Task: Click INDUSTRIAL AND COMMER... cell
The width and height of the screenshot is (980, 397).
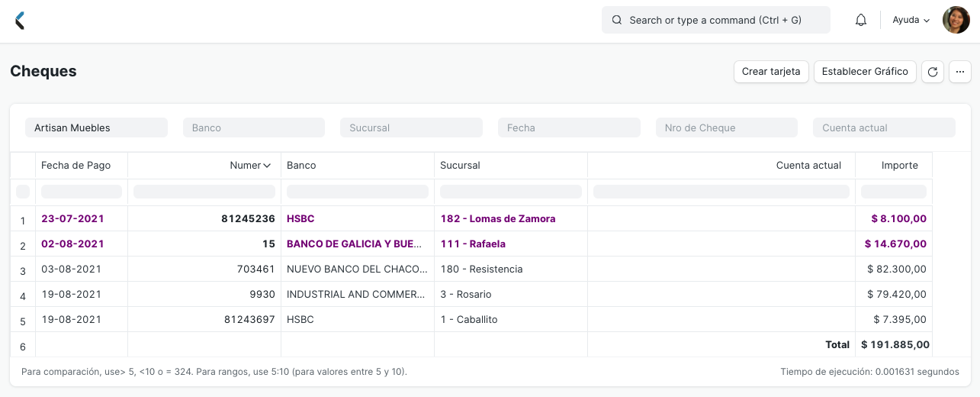Action: [358, 295]
